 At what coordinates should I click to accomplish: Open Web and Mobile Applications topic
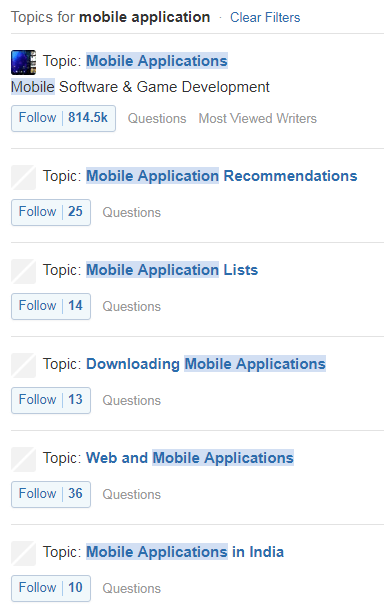(189, 458)
